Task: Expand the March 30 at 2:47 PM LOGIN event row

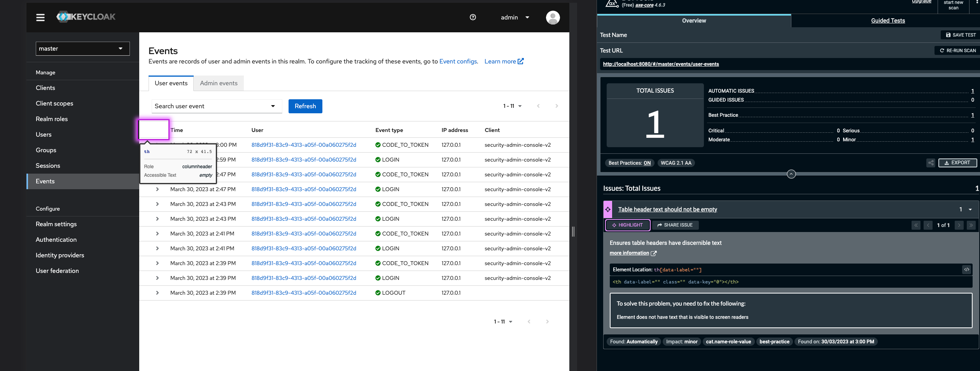Action: [x=157, y=189]
